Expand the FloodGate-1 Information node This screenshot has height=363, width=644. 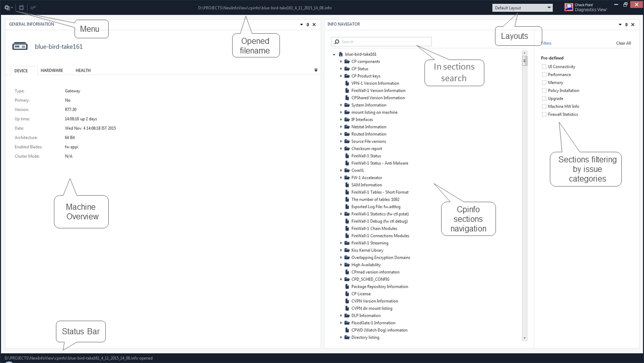[x=341, y=323]
